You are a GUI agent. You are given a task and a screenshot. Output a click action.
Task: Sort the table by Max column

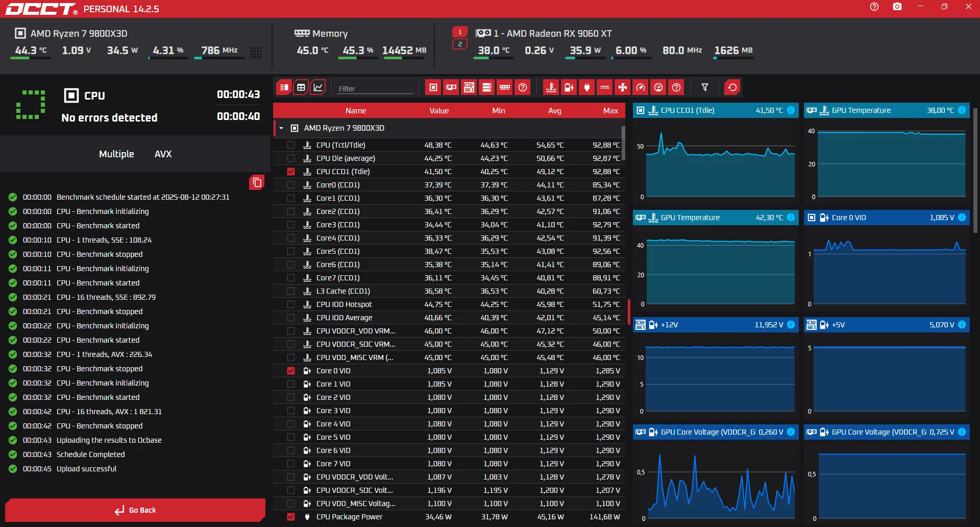pos(610,111)
